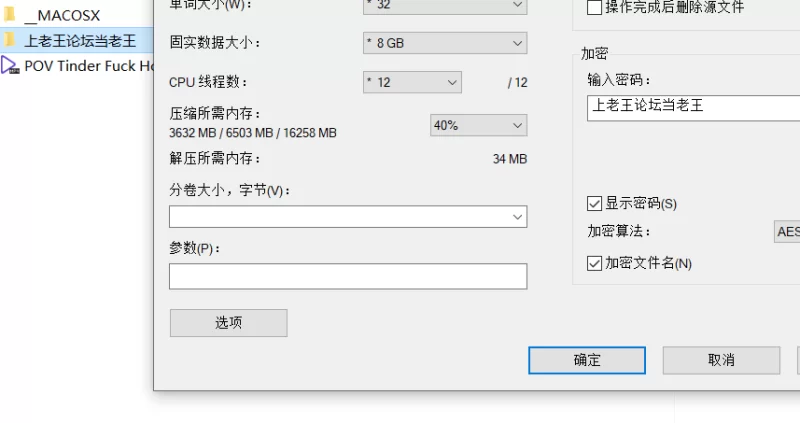Click the 固实数据大小 label

tap(214, 43)
